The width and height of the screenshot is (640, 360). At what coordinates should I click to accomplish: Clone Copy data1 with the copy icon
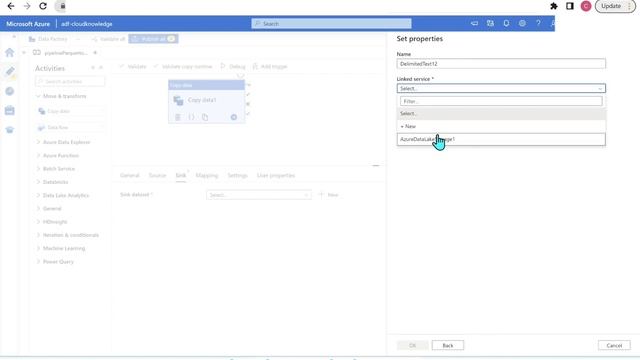(205, 117)
